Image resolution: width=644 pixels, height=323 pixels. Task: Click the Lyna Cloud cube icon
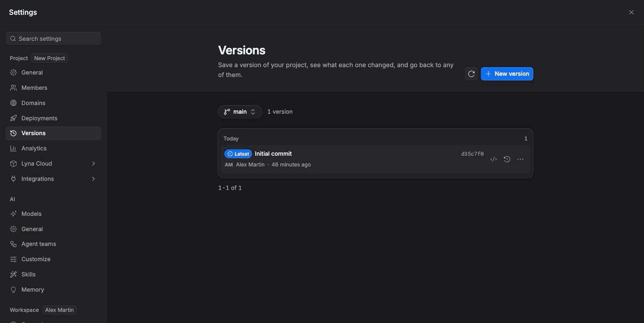pos(13,164)
